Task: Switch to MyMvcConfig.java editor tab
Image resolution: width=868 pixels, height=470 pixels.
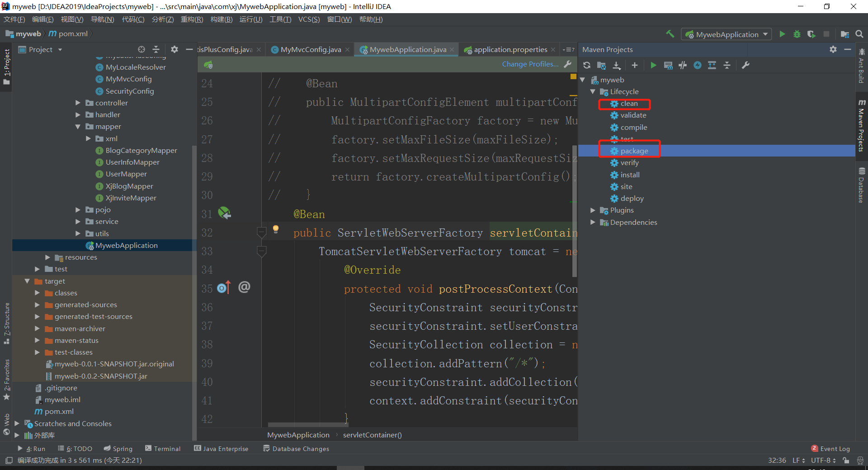Action: click(311, 50)
